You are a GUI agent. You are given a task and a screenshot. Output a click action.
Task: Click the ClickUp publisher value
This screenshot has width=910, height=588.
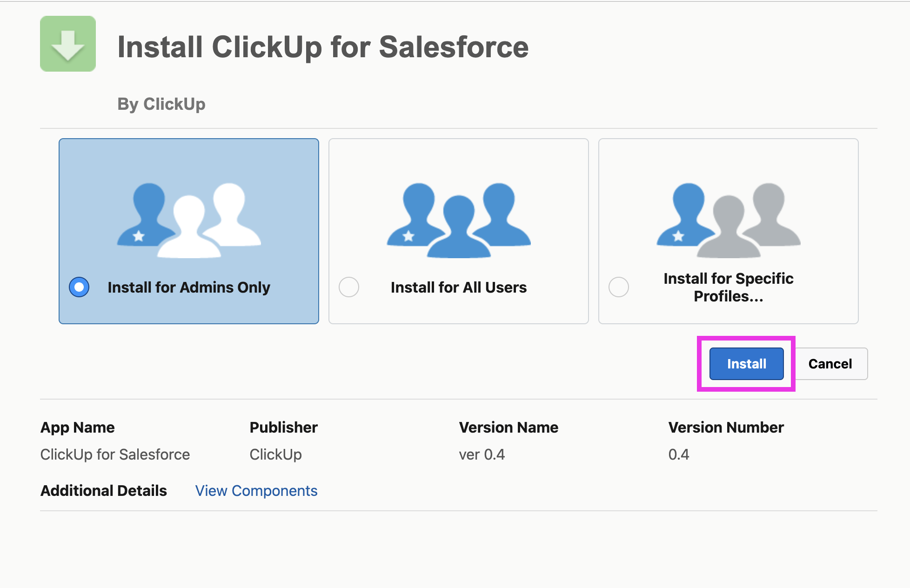(x=276, y=454)
